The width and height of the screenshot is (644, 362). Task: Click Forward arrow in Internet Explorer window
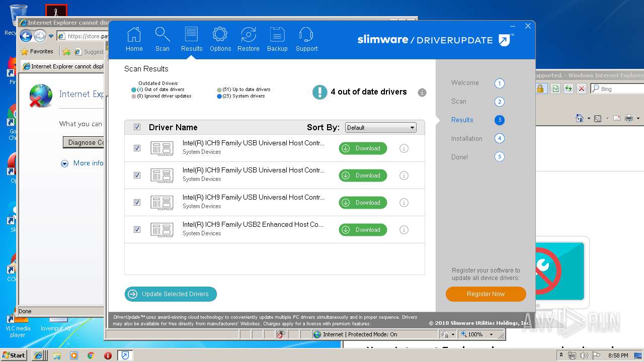click(40, 36)
